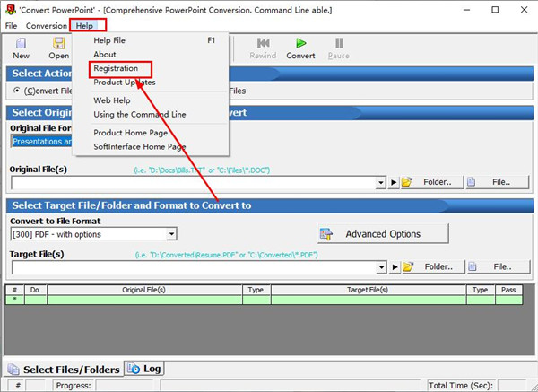Click Folder button for Original File(s)
Viewport: 538px width, 392px height.
pyautogui.click(x=432, y=182)
